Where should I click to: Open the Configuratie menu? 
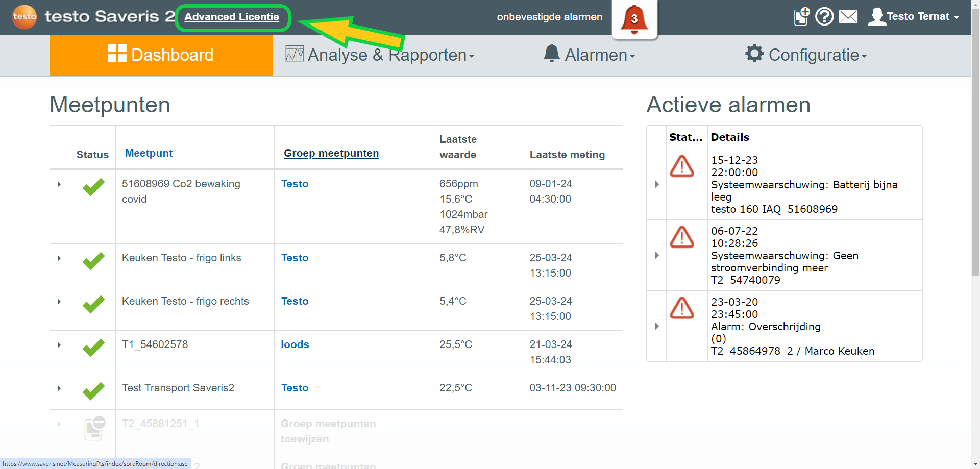click(806, 55)
